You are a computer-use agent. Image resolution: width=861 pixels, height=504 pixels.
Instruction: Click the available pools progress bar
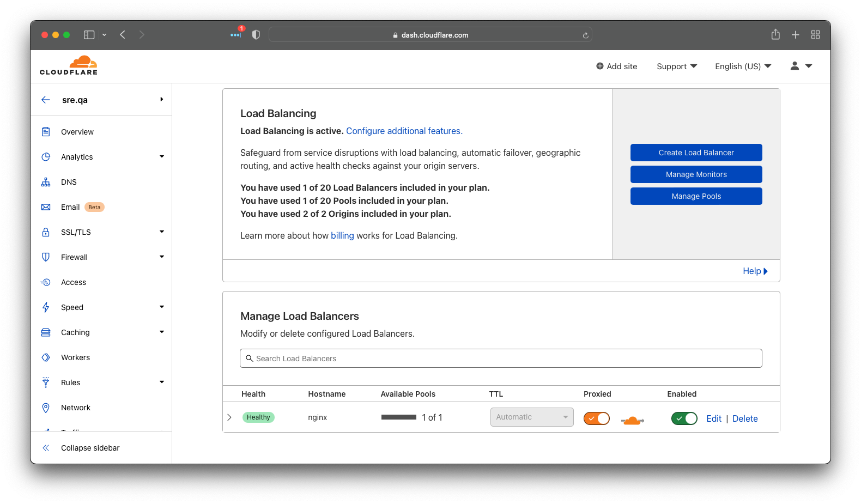(x=399, y=417)
